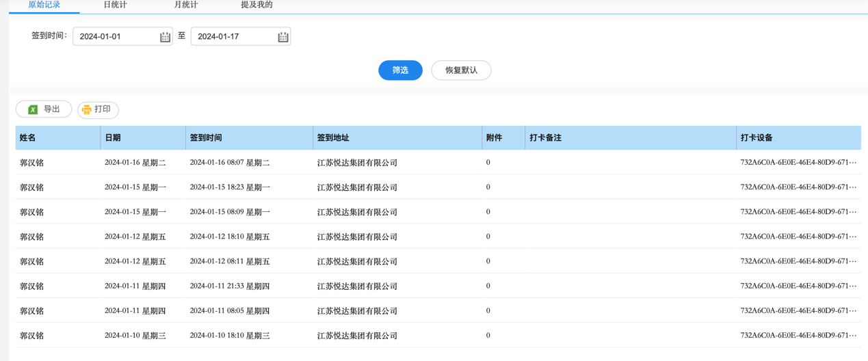Image resolution: width=868 pixels, height=361 pixels.
Task: Switch to the 原始记录 tab
Action: pos(44,5)
